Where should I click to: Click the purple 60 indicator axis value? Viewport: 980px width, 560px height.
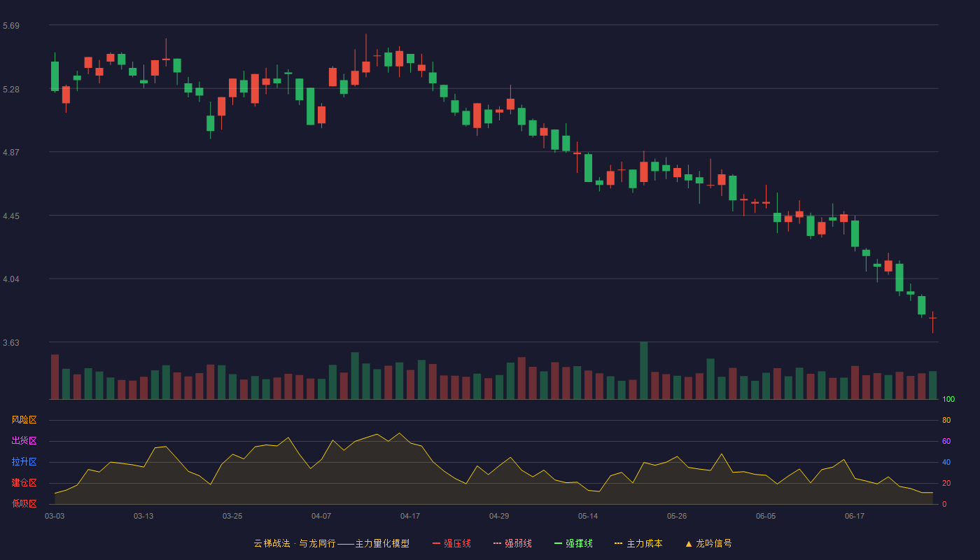pos(946,441)
